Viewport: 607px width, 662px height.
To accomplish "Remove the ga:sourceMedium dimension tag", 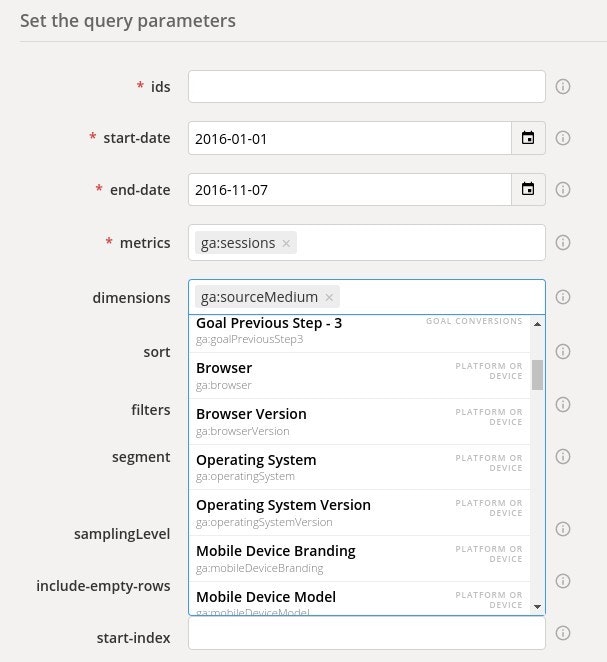I will [x=329, y=297].
